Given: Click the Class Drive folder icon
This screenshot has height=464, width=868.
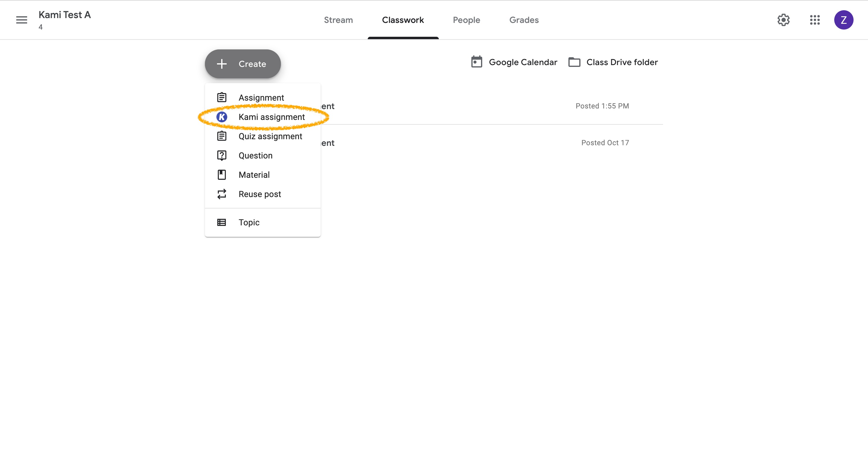Looking at the screenshot, I should [x=574, y=62].
